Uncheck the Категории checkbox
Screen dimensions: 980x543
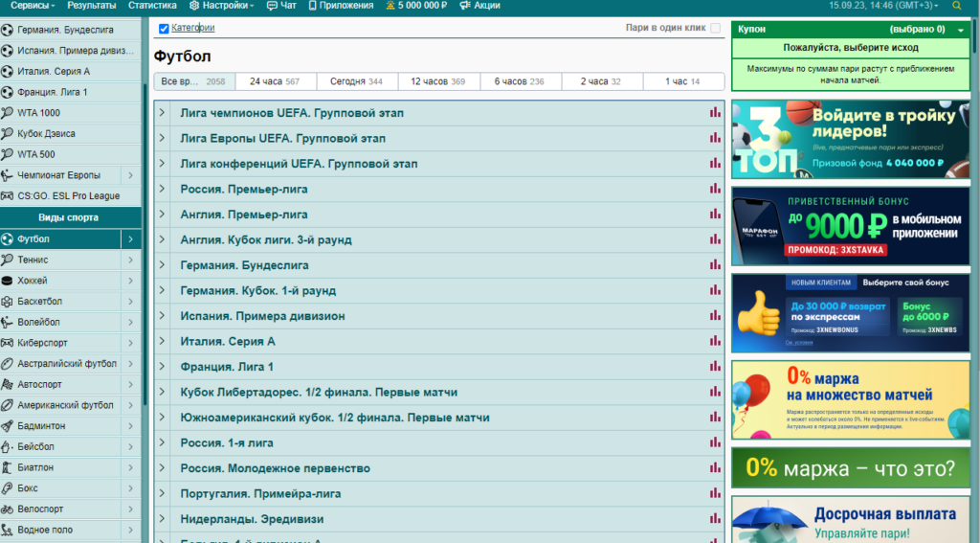pos(164,28)
